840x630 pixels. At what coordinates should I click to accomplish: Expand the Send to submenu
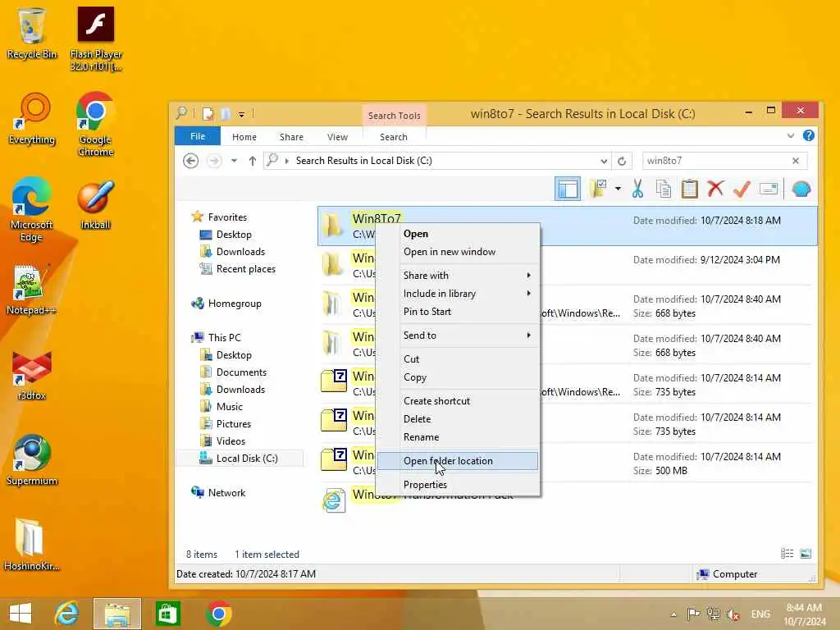click(458, 336)
